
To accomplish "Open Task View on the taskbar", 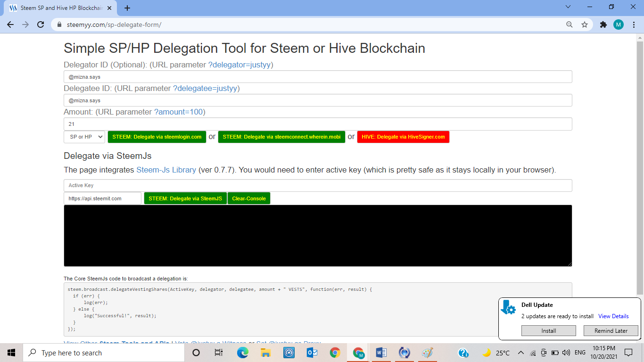I will pyautogui.click(x=219, y=353).
